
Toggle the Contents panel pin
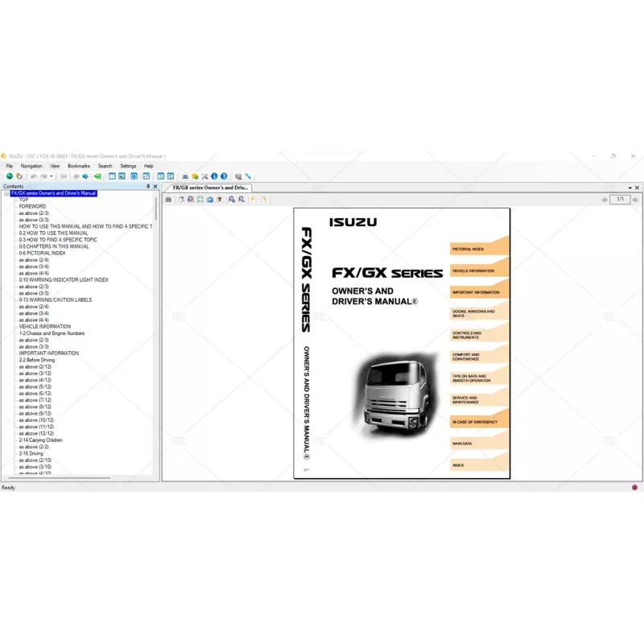click(x=148, y=186)
